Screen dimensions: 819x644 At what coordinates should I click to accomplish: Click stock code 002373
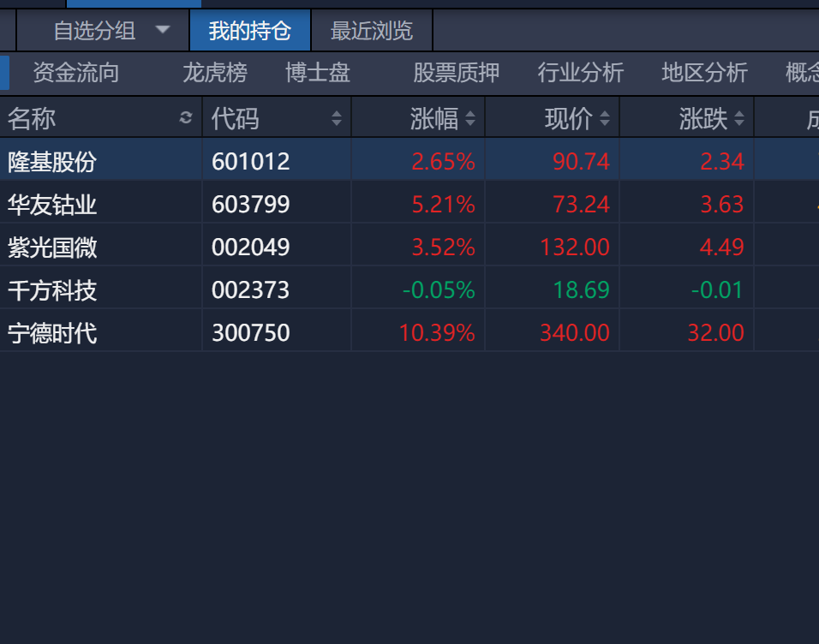(x=251, y=289)
